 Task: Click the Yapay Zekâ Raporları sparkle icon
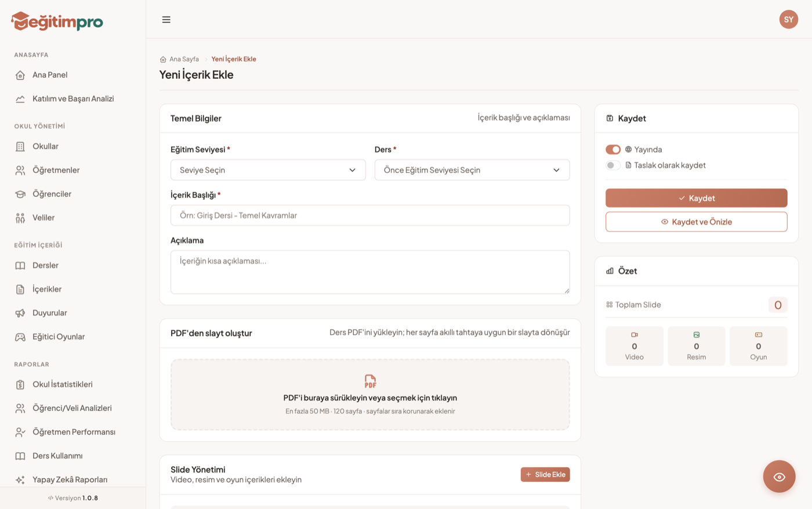(20, 479)
